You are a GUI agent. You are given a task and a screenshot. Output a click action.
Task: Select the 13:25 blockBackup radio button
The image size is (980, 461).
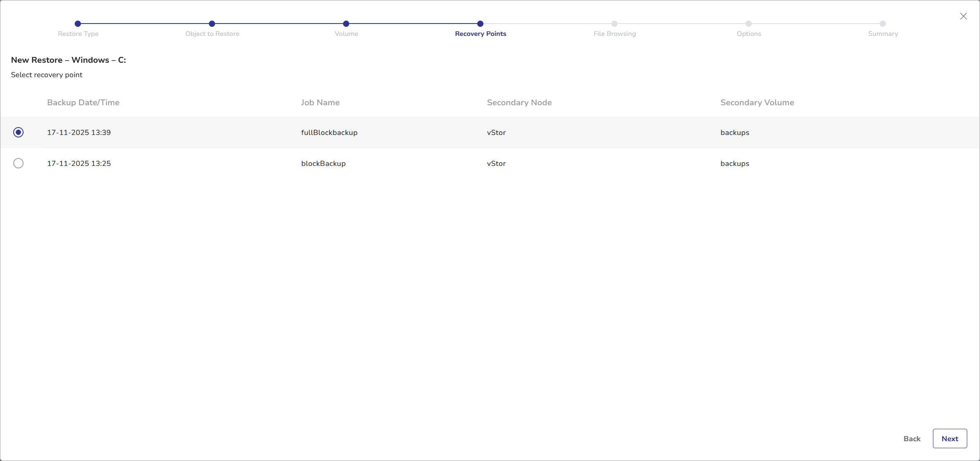[x=18, y=163]
